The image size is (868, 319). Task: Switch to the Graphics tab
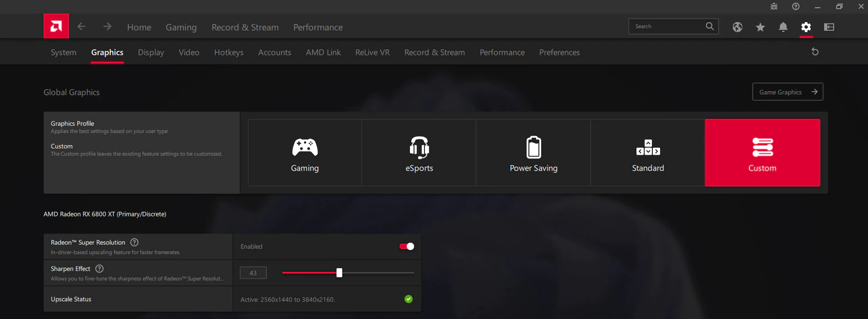coord(107,52)
